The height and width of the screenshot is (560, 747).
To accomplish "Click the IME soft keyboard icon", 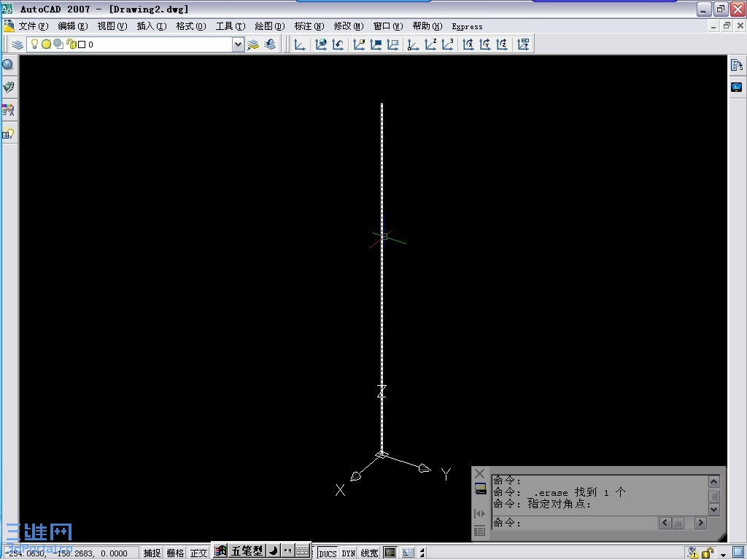I will [303, 551].
